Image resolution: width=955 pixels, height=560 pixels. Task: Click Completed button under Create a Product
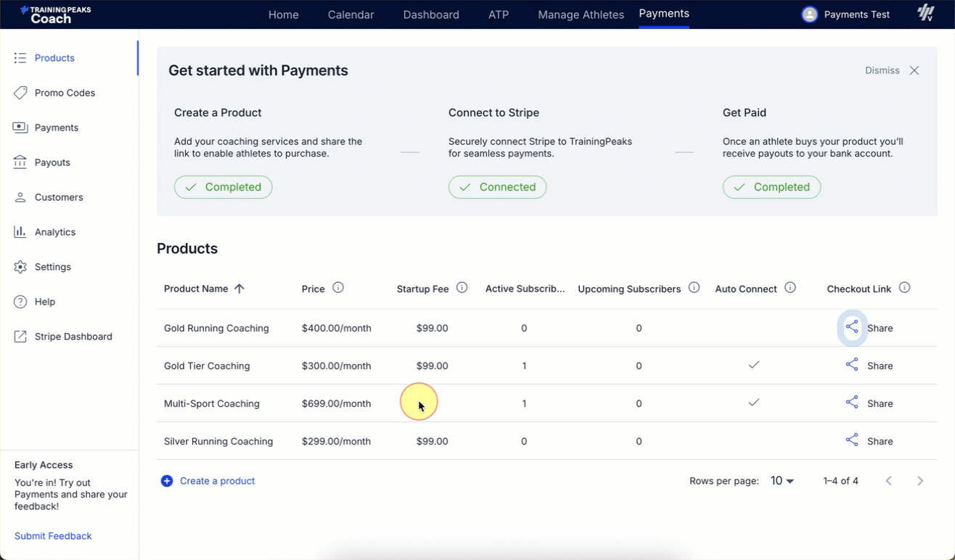point(224,187)
